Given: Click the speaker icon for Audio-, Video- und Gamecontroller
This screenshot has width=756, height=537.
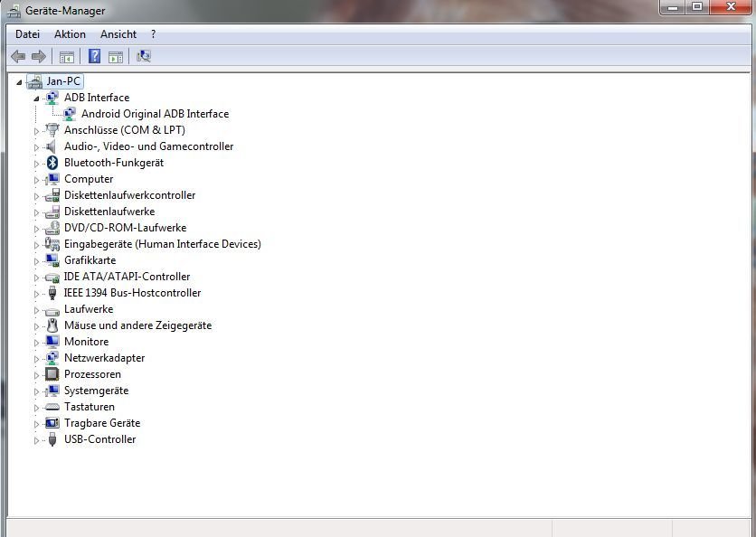Looking at the screenshot, I should [52, 146].
